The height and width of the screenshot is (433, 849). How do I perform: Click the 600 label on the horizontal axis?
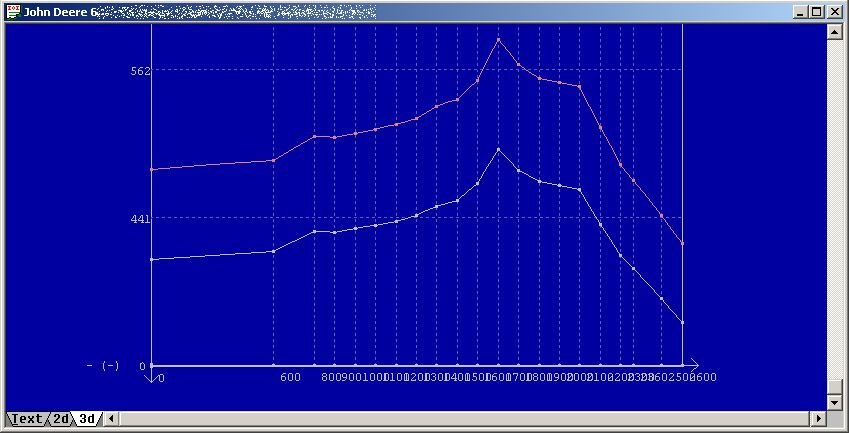[x=290, y=377]
